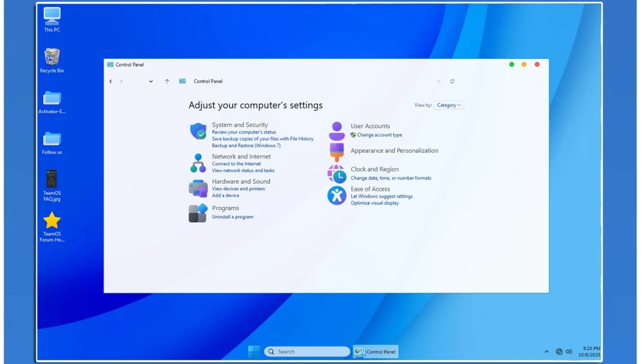Screen dimensions: 641x364
Task: Open the Change account type link
Action: (x=379, y=135)
